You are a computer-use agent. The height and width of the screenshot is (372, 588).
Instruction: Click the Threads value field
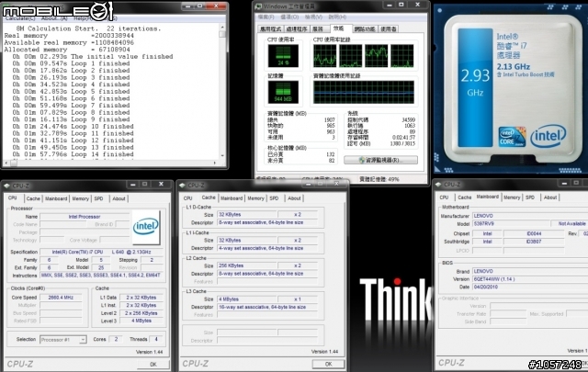pos(156,339)
